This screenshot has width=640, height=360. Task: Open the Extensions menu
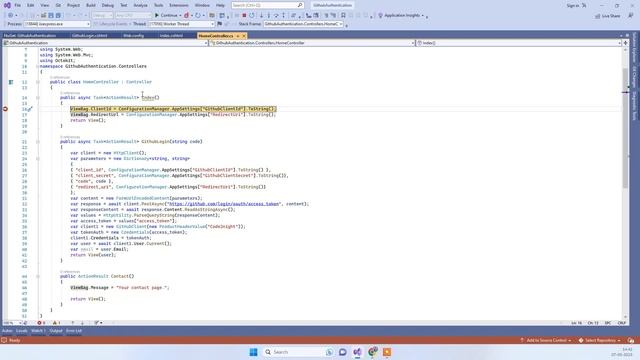click(179, 5)
